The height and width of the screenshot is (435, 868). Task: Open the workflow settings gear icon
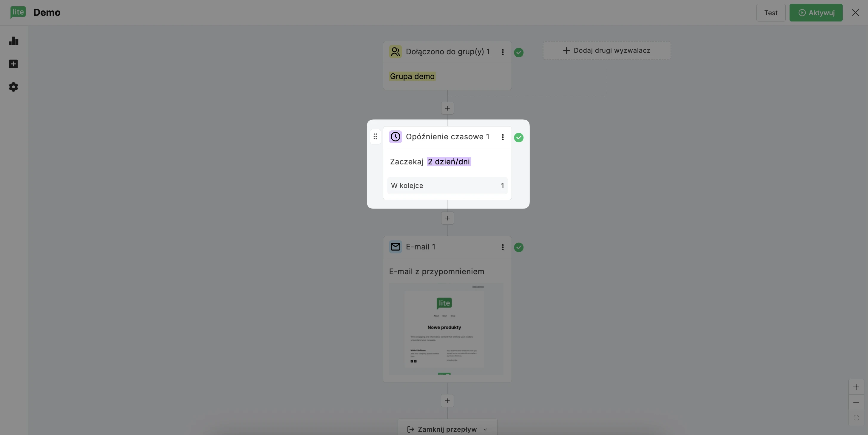(13, 87)
